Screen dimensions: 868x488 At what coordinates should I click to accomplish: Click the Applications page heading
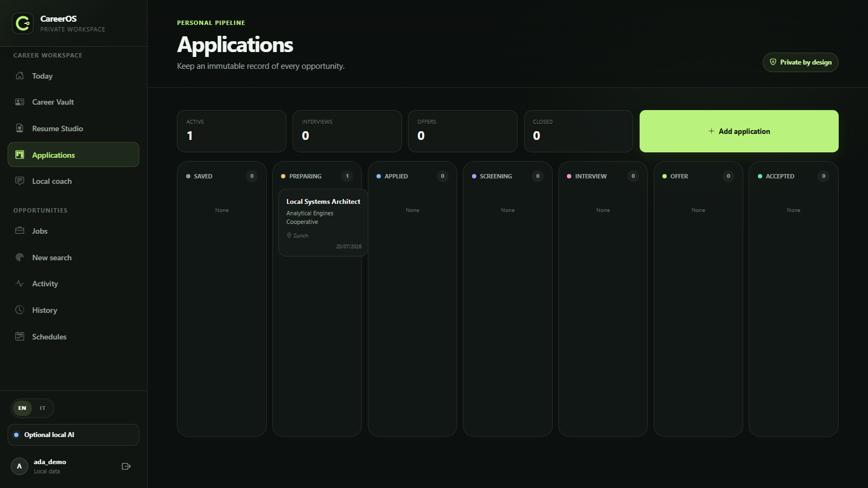click(x=235, y=44)
